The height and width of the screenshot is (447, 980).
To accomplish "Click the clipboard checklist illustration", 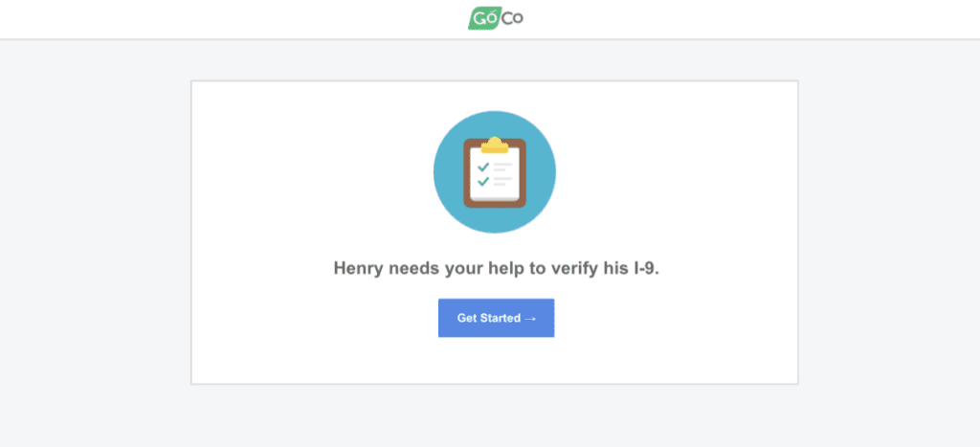I will coord(495,172).
